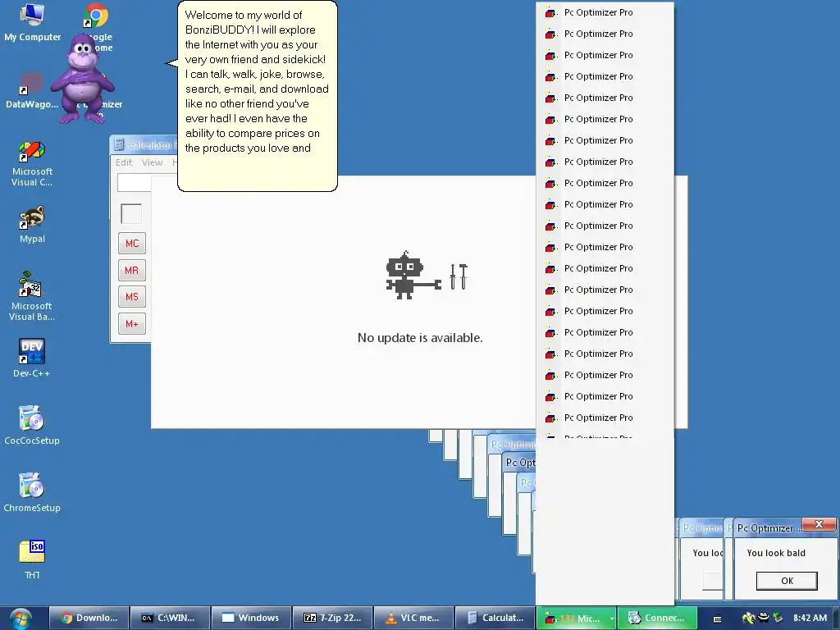
Task: Click the M+ button in Calculator
Action: tap(132, 323)
